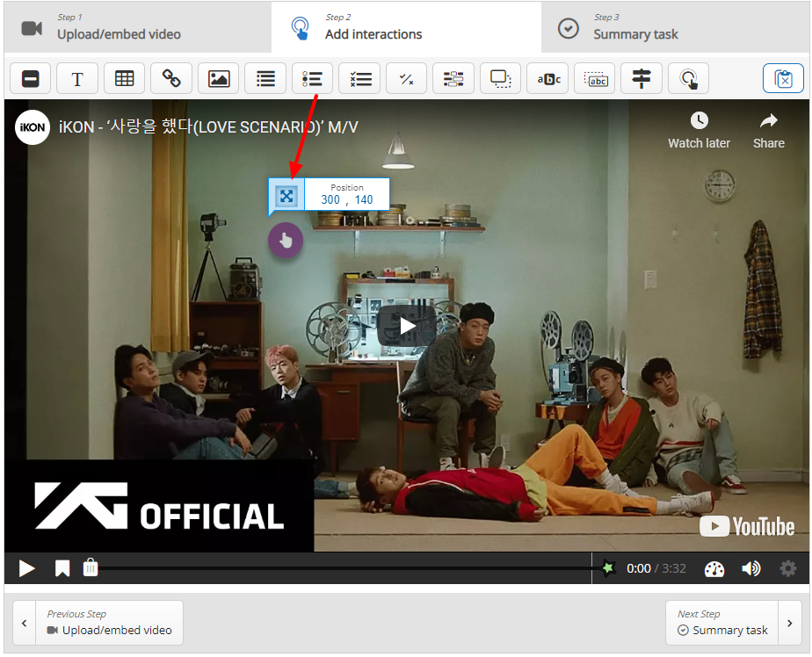
Task: Insert an Image interaction
Action: 219,79
